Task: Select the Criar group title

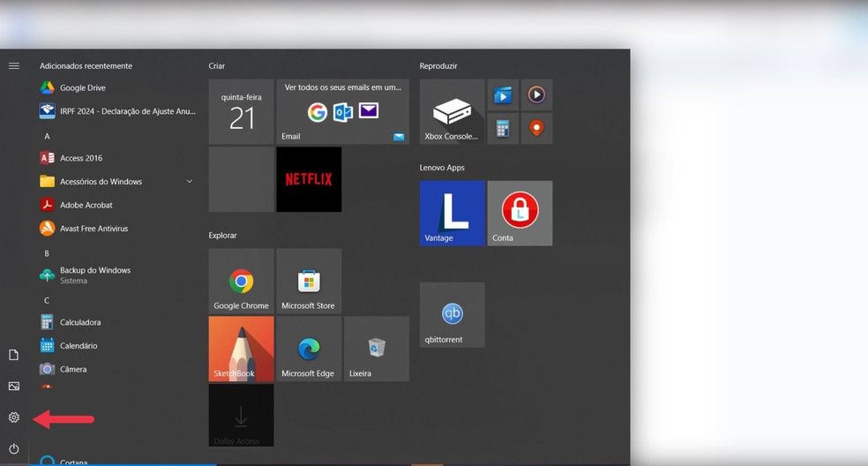Action: [217, 66]
